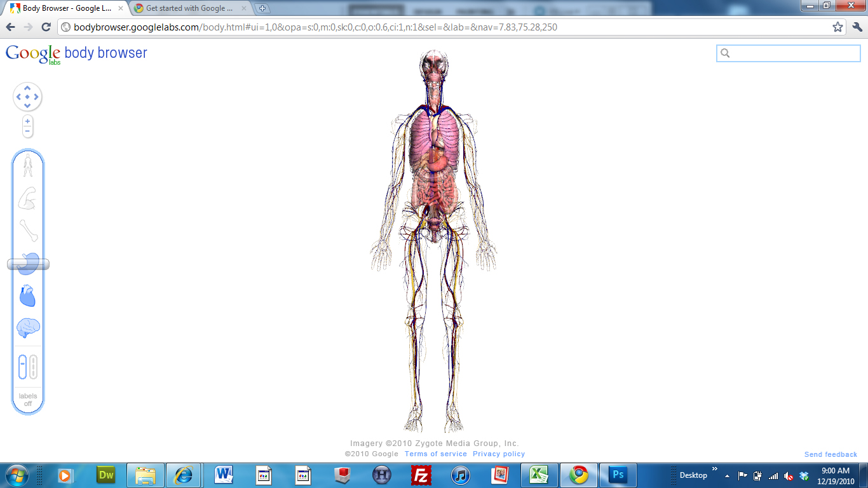Reload the page with the refresh icon

tap(46, 27)
